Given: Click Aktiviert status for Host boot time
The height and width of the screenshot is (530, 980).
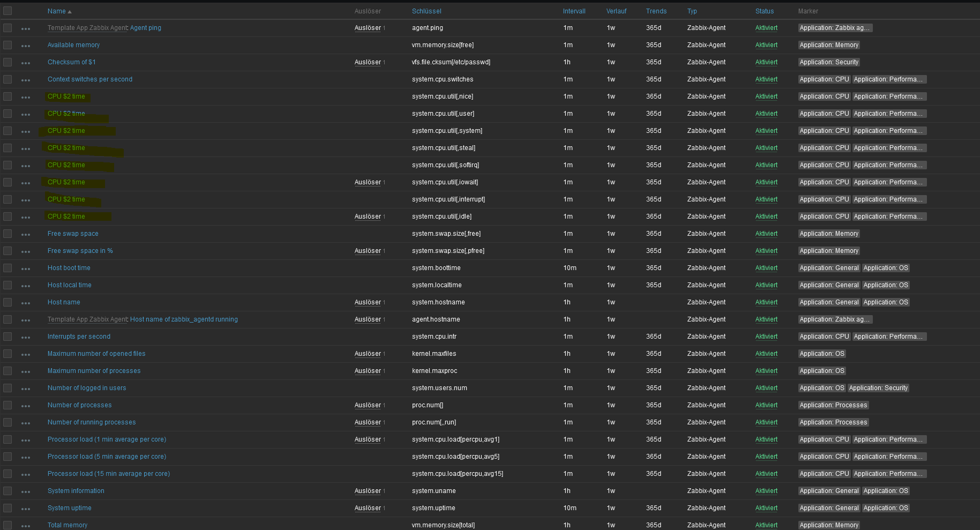Looking at the screenshot, I should pyautogui.click(x=766, y=268).
